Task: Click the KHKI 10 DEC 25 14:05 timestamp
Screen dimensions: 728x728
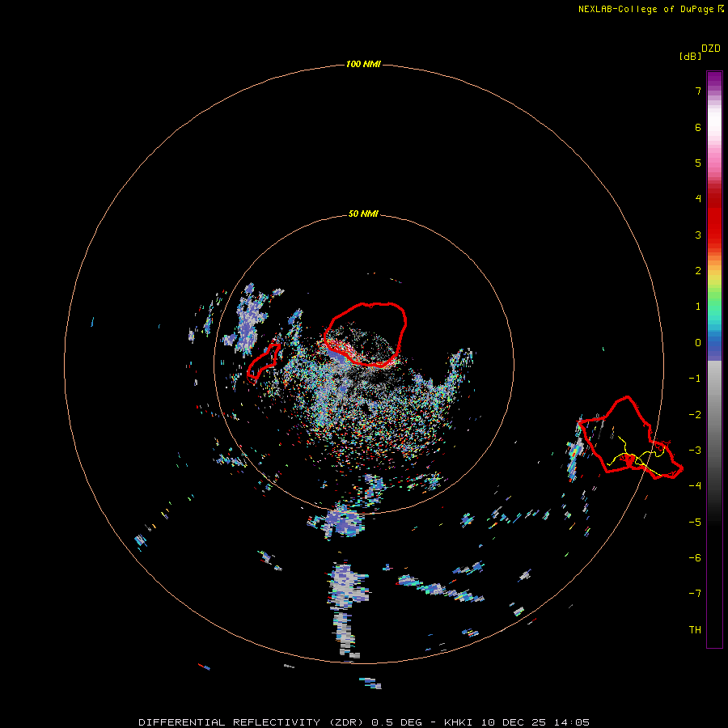Action: [x=517, y=722]
